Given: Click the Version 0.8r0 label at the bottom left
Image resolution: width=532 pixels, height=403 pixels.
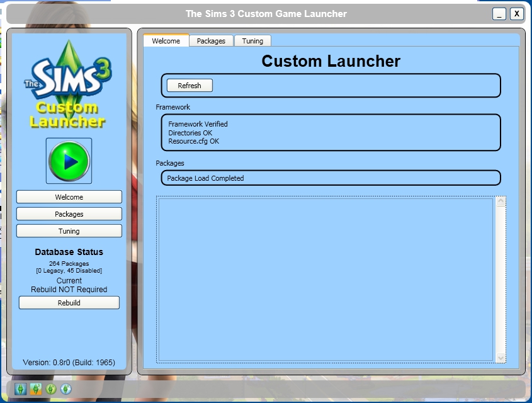Looking at the screenshot, I should point(69,363).
